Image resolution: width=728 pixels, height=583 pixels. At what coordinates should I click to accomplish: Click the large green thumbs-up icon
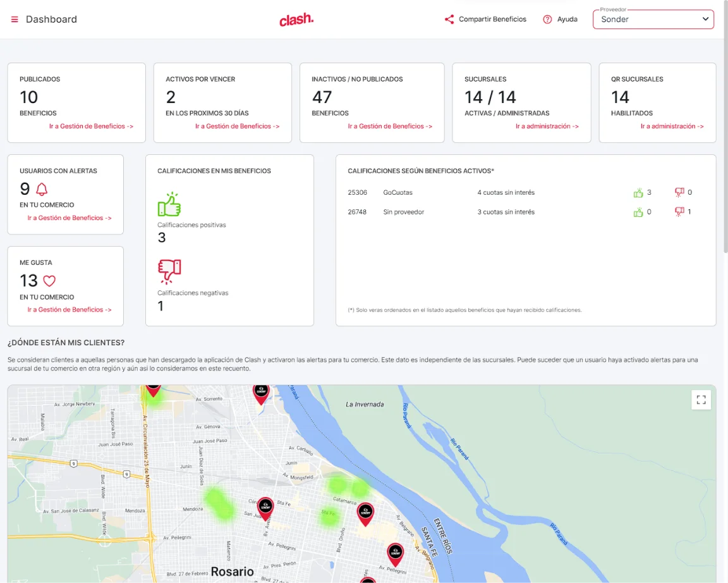(169, 205)
